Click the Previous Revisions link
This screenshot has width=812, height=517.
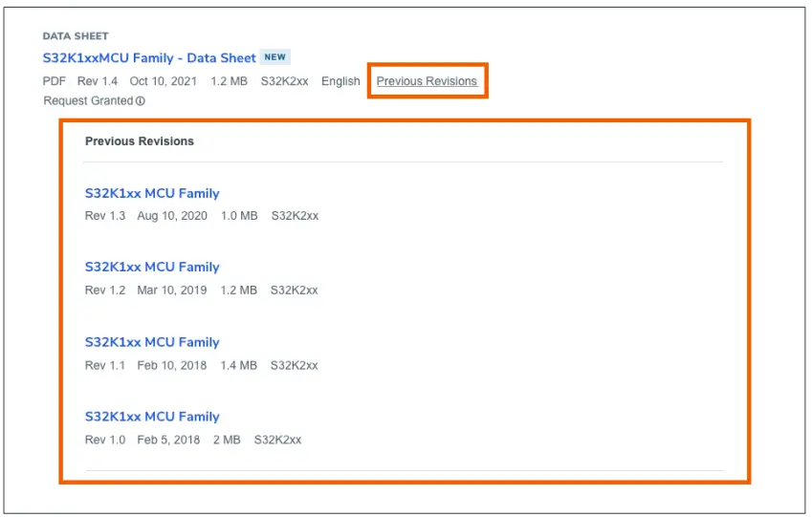tap(427, 81)
